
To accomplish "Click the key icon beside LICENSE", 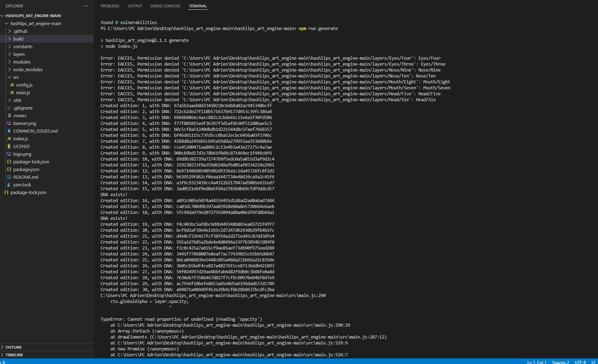I will pyautogui.click(x=9, y=146).
